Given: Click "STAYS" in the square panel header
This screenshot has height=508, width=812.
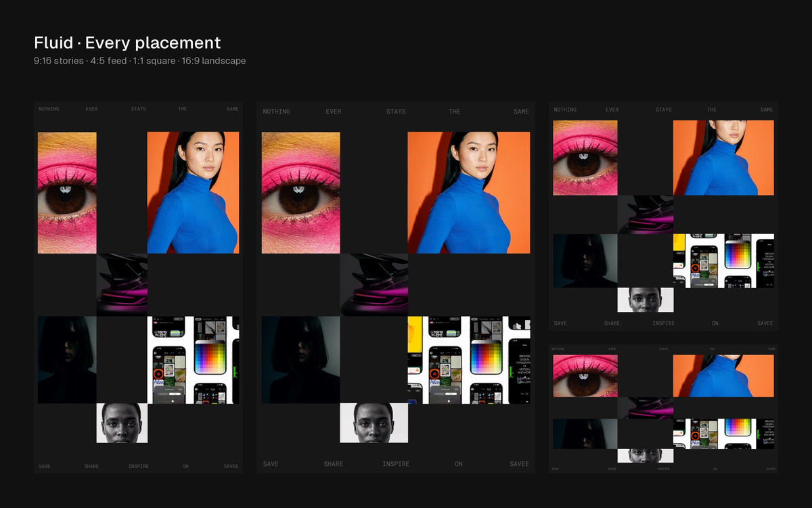Looking at the screenshot, I should 664,110.
